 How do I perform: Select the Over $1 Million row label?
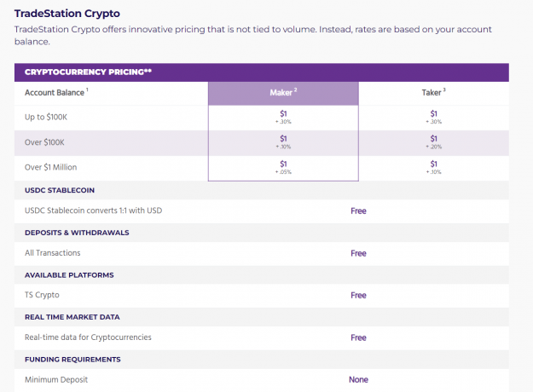[x=50, y=167]
